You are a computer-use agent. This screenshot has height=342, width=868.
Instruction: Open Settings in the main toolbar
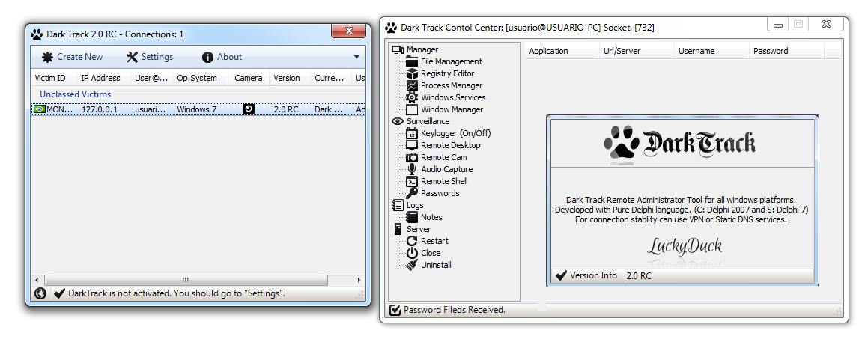pyautogui.click(x=150, y=56)
